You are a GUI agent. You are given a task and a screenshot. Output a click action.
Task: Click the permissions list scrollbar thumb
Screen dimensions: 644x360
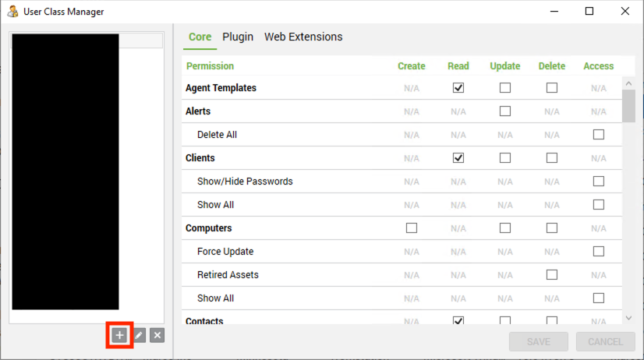coord(628,106)
